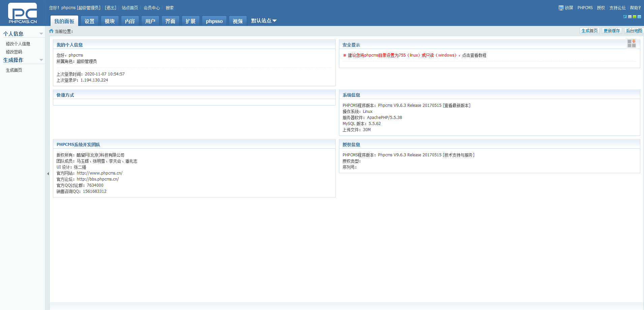Viewport: 644px width, 310px height.
Task: Open the 后台地图 button
Action: tap(634, 31)
